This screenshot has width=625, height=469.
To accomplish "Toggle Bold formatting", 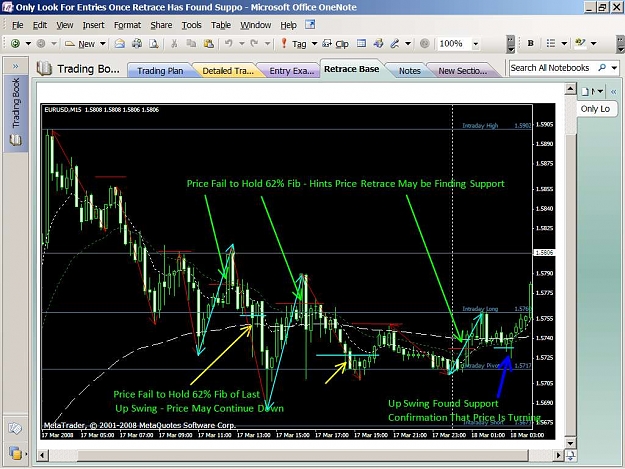I will [x=531, y=43].
